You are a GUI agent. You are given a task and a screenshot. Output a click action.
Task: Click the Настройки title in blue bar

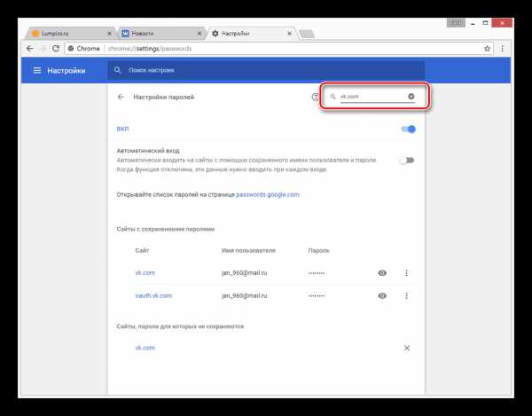click(x=66, y=71)
